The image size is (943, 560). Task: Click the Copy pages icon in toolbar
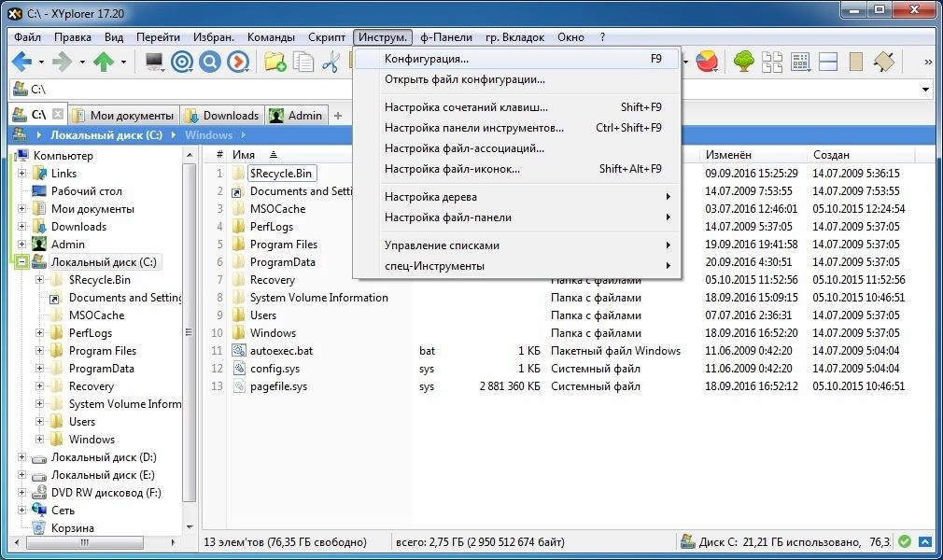[x=303, y=62]
